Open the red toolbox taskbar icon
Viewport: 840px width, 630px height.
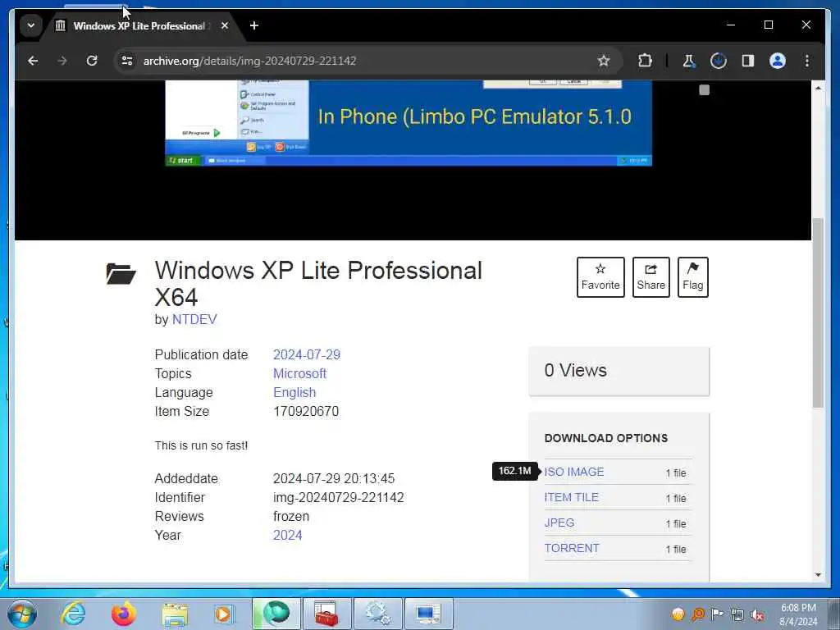[326, 614]
